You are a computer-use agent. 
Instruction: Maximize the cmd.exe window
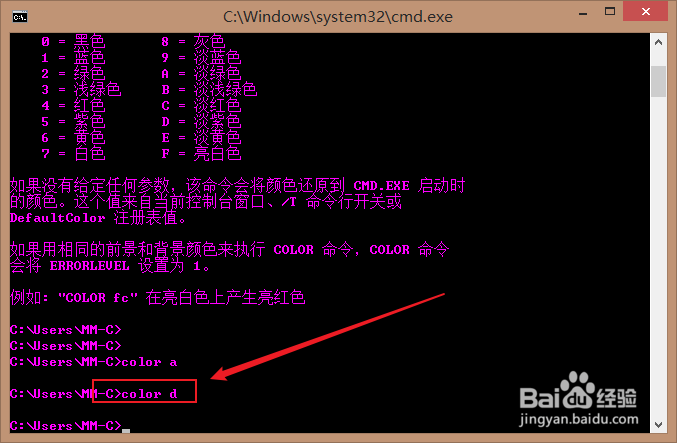click(x=610, y=12)
